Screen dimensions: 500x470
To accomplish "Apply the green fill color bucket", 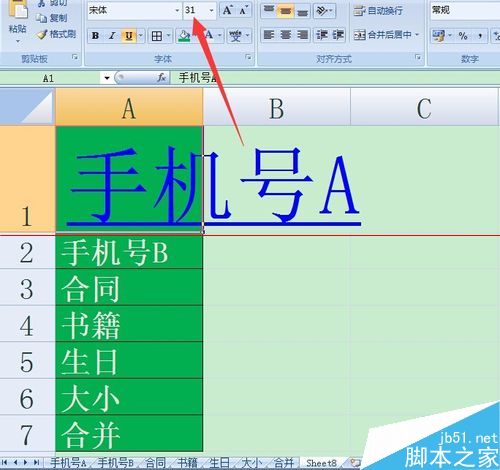I will click(x=184, y=35).
